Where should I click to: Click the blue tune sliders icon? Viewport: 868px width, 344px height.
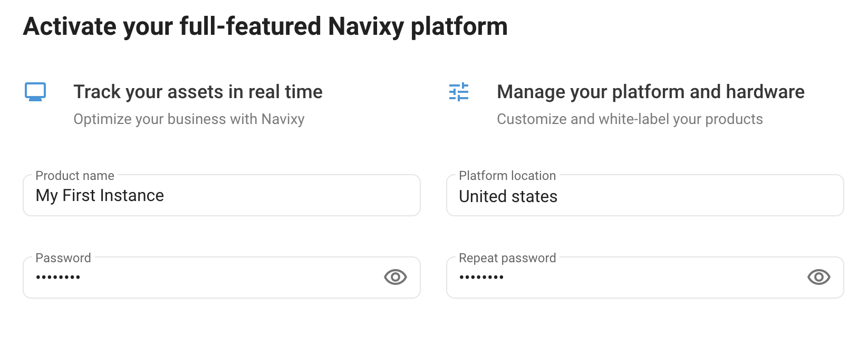[459, 92]
